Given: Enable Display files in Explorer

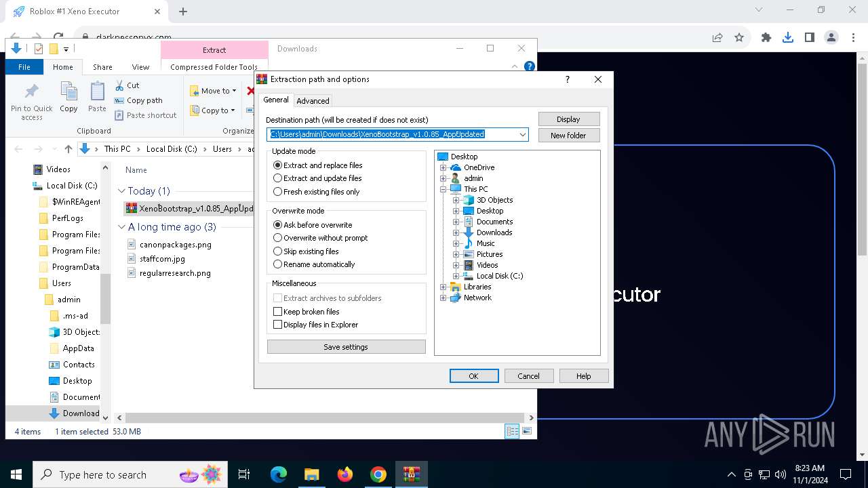Looking at the screenshot, I should (x=315, y=325).
